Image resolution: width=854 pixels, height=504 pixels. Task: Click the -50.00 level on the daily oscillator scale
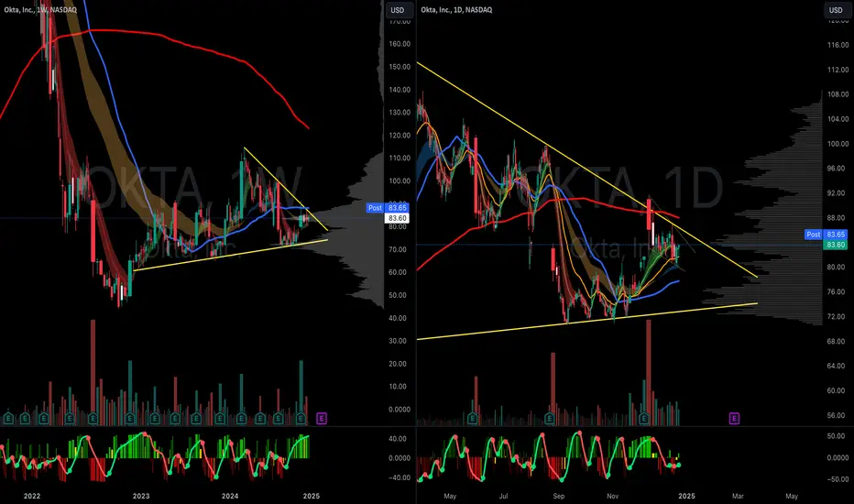pos(838,479)
